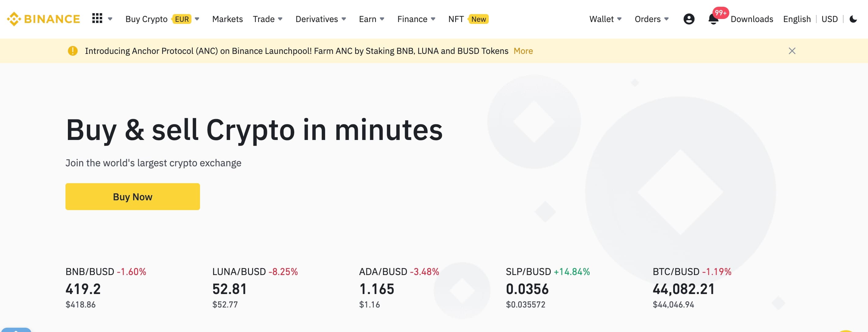The height and width of the screenshot is (332, 868).
Task: Read the Anchor Protocol announcement text
Action: pos(297,51)
